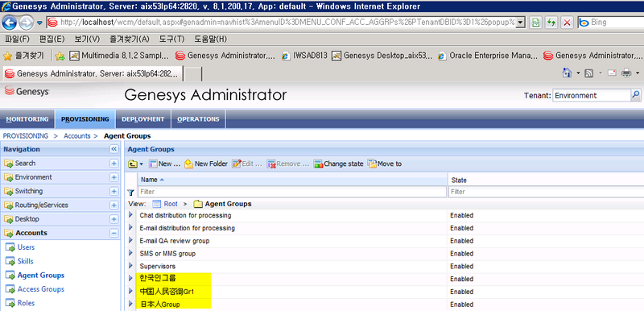Collapse the Navigation panel
The image size is (644, 311).
pyautogui.click(x=114, y=149)
